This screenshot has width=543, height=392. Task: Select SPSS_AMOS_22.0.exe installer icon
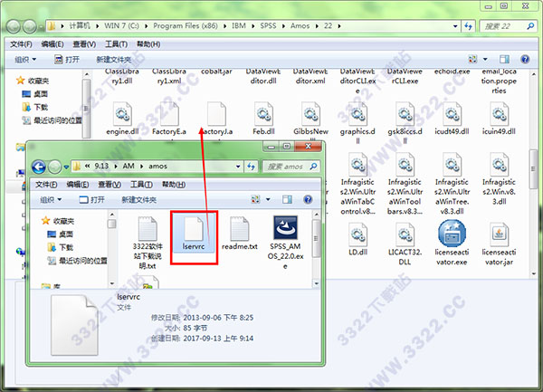[285, 228]
